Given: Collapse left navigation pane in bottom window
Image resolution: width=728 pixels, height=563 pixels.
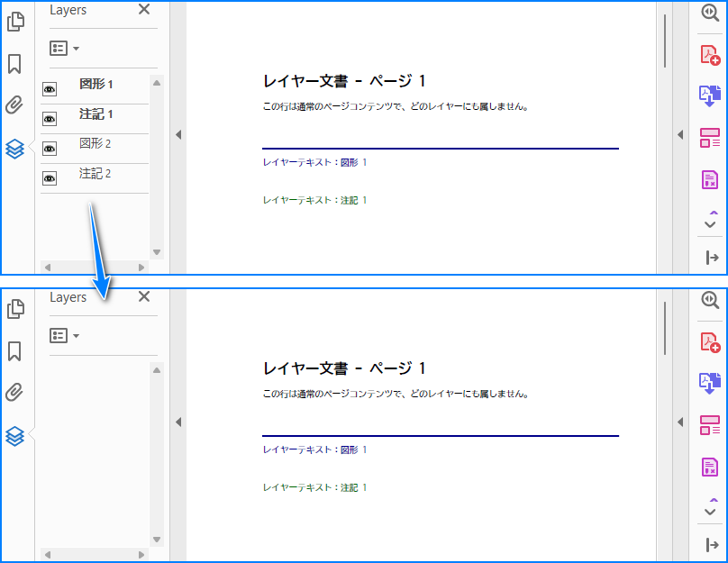Looking at the screenshot, I should pyautogui.click(x=178, y=422).
